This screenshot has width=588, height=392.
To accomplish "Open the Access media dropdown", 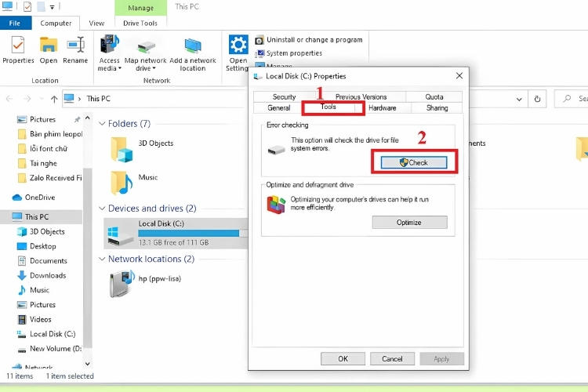I will pos(110,52).
